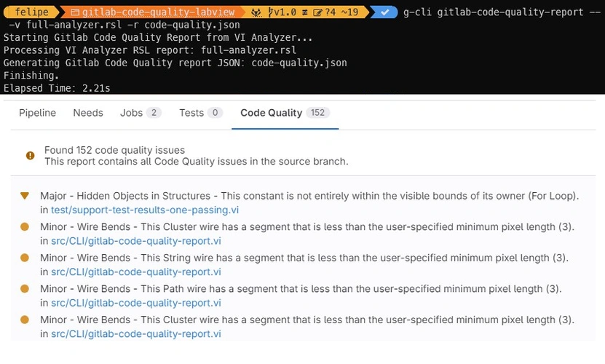Click 'Finishing.' terminal output line
The image size is (605, 364).
click(31, 75)
